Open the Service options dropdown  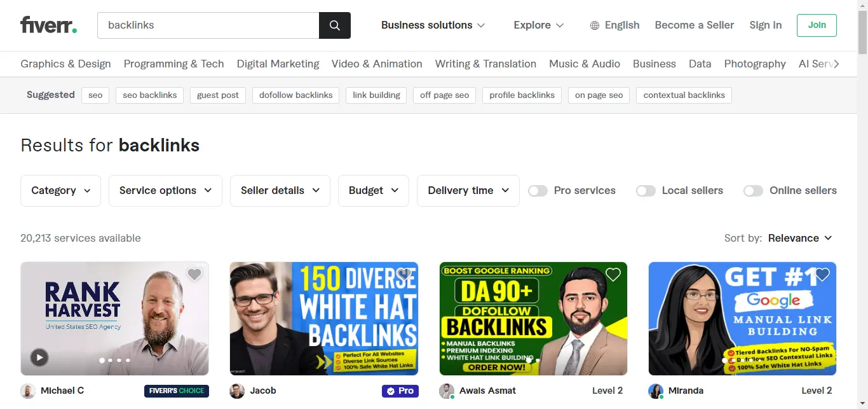click(166, 191)
